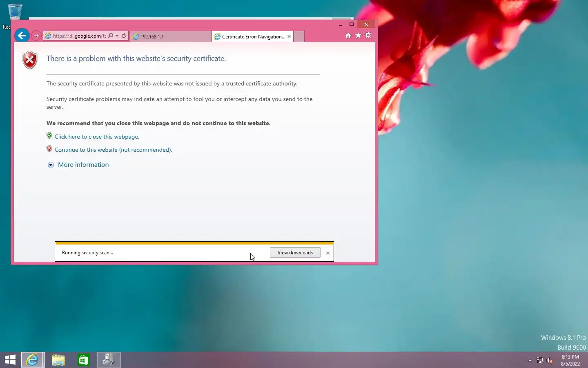The image size is (588, 368).
Task: Minimize the Internet Explorer window
Action: (x=340, y=25)
